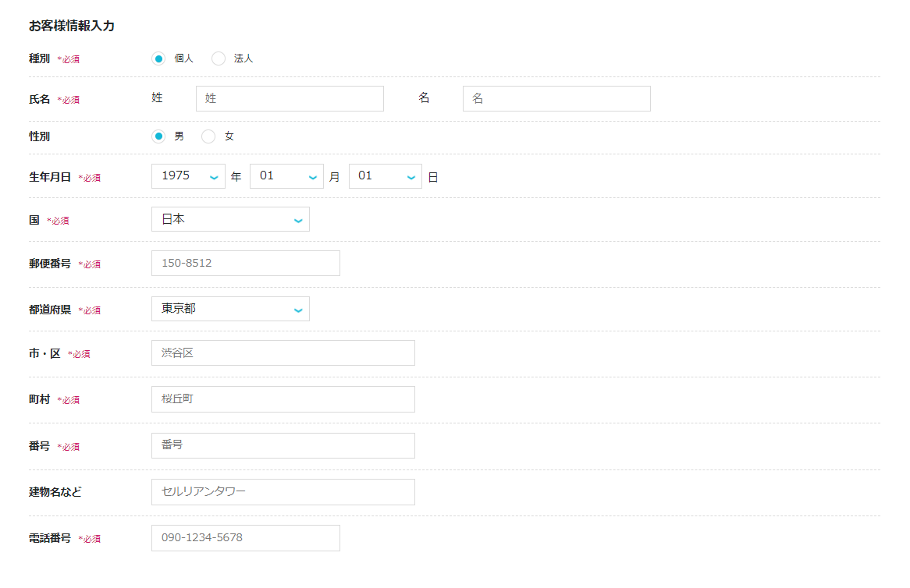Click the お客様情報入力 heading
The image size is (910, 588).
71,26
